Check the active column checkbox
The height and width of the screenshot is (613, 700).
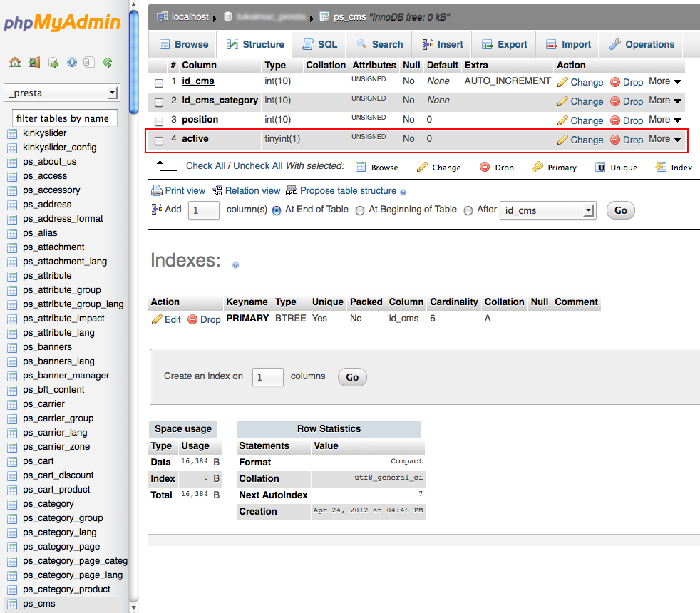pos(159,140)
